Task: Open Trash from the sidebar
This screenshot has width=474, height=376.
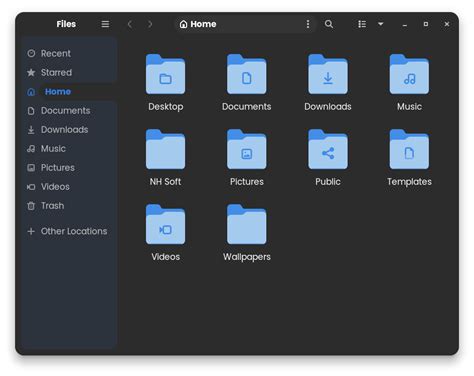Action: tap(70, 206)
